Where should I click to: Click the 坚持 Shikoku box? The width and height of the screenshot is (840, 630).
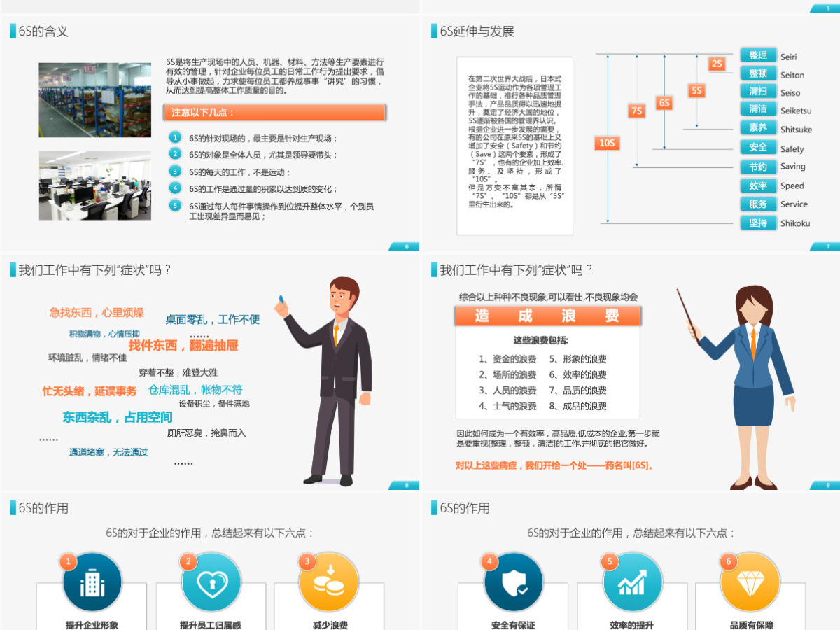(758, 223)
